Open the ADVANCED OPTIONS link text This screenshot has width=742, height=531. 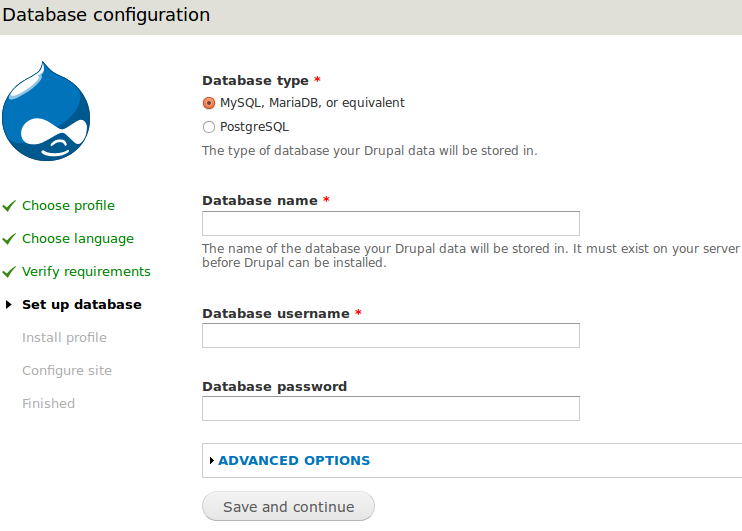click(294, 461)
